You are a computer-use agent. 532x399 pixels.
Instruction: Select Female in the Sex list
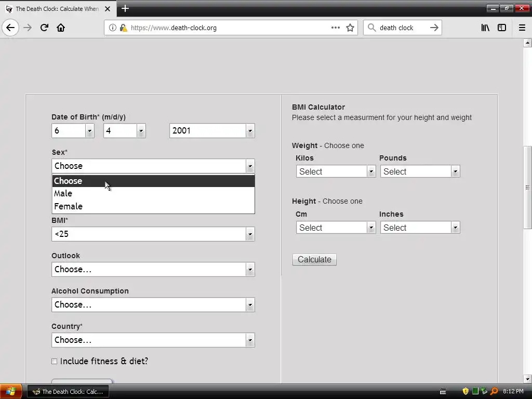(153, 206)
